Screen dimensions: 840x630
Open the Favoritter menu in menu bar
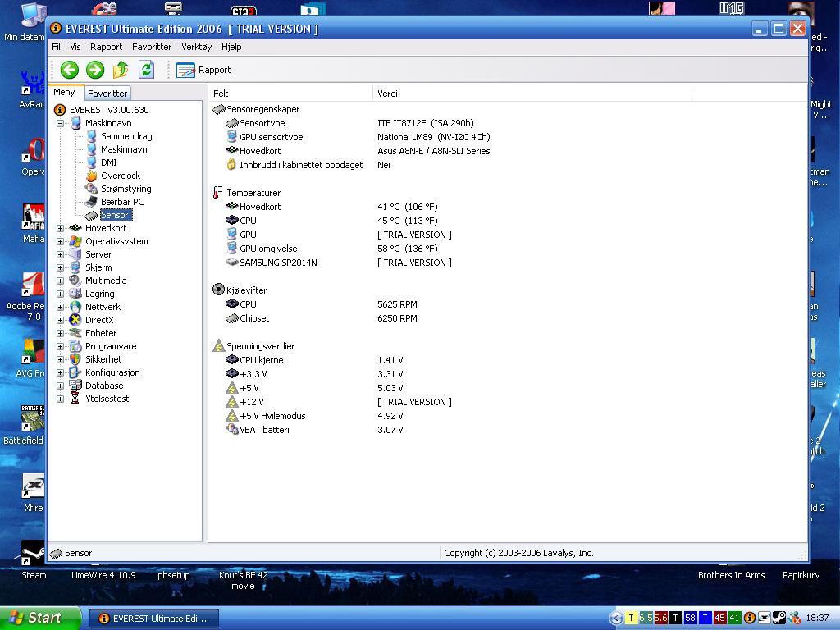pyautogui.click(x=152, y=47)
